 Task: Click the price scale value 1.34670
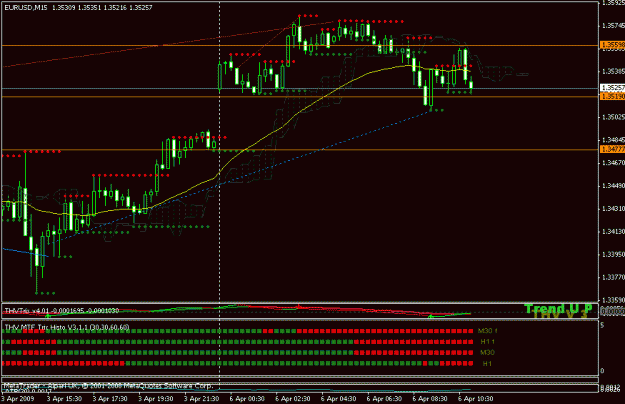point(613,163)
